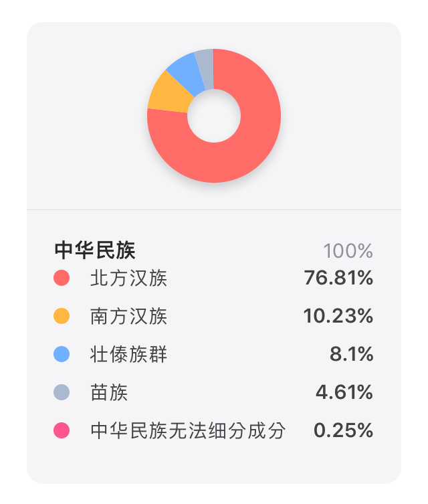Click the pink 中华民族无法细分成分 legend dot
428x504 pixels.
pyautogui.click(x=62, y=430)
